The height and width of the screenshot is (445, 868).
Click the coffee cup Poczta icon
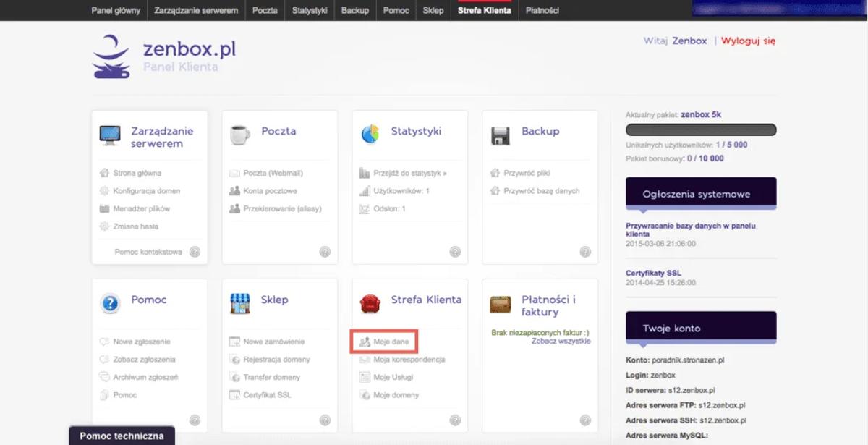tap(239, 135)
